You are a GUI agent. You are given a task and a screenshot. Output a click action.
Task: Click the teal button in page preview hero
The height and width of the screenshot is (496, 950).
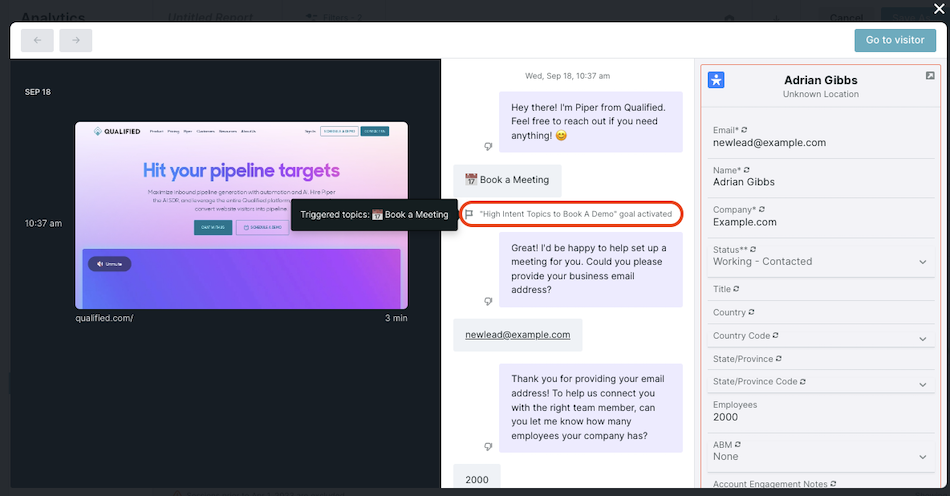[x=213, y=227]
